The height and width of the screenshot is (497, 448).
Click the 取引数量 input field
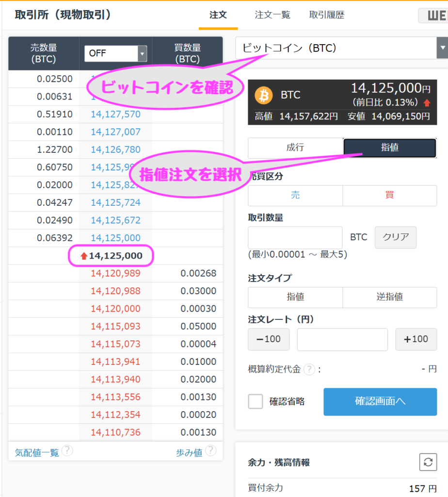pyautogui.click(x=295, y=238)
